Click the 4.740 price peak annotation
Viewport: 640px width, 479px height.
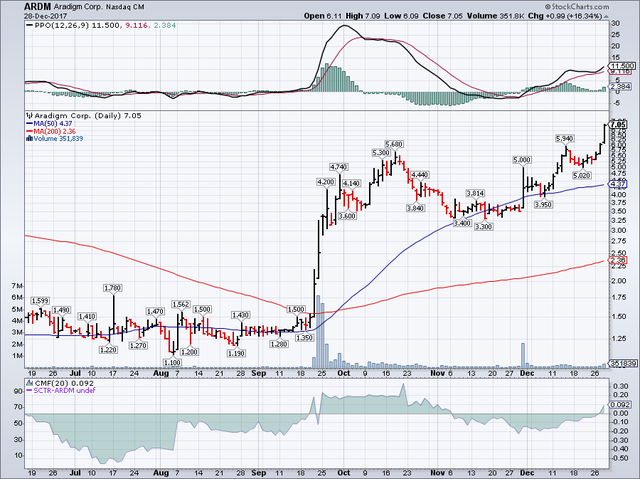coord(338,166)
